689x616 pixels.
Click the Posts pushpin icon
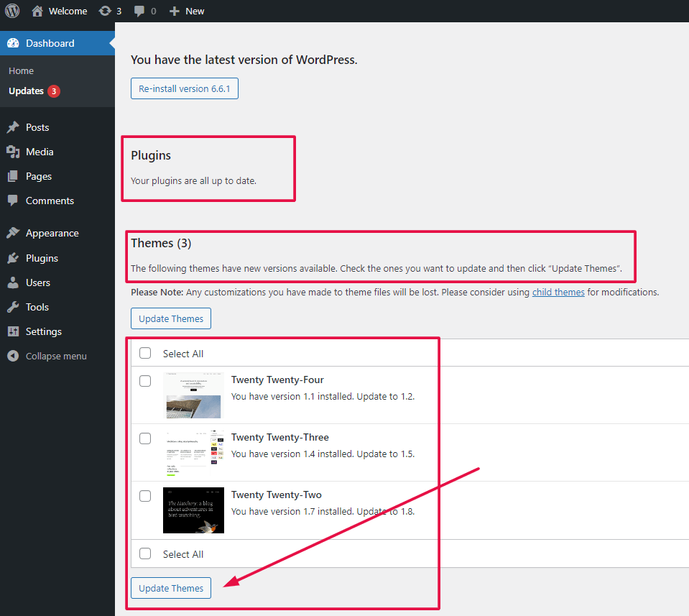point(13,127)
